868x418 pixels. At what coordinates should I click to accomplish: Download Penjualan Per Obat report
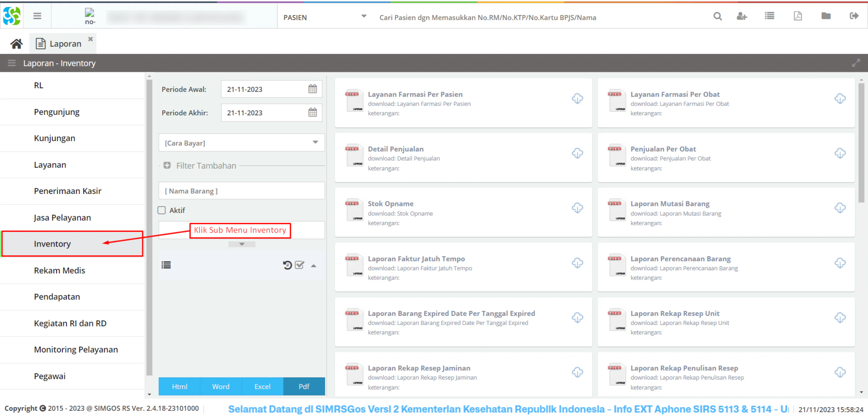coord(840,153)
